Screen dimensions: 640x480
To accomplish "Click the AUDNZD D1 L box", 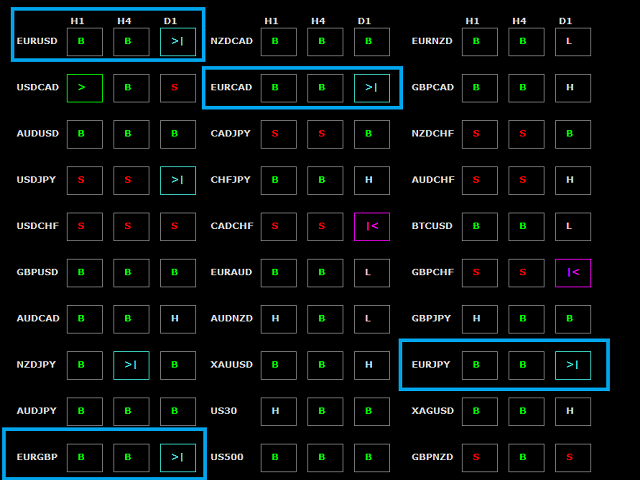I will tap(372, 319).
